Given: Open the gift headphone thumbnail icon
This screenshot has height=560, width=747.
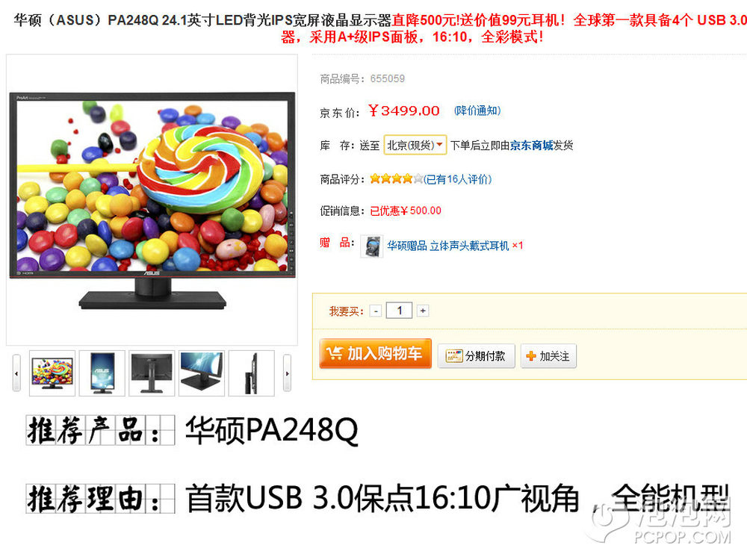Looking at the screenshot, I should [371, 246].
